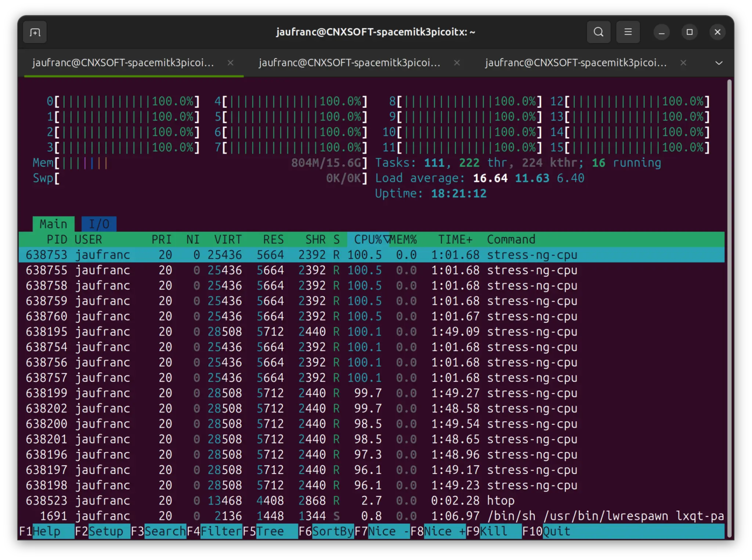Expand the tab list chevron
This screenshot has height=560, width=752.
[719, 63]
